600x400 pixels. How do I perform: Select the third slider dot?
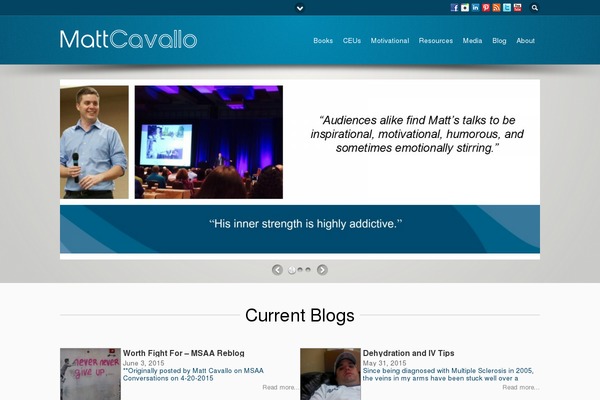click(x=308, y=269)
